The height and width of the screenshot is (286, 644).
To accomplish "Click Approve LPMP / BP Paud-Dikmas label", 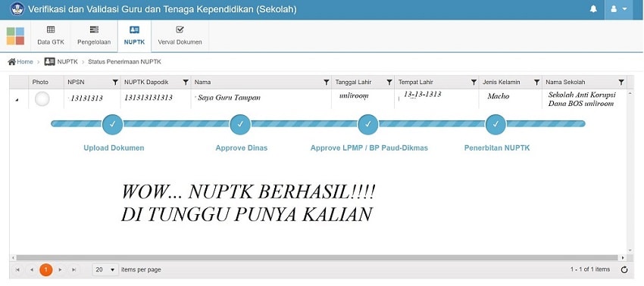I will [x=369, y=148].
